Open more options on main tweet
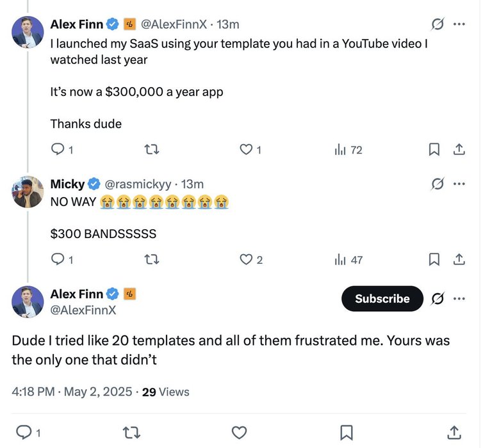This screenshot has height=448, width=483. click(x=459, y=299)
